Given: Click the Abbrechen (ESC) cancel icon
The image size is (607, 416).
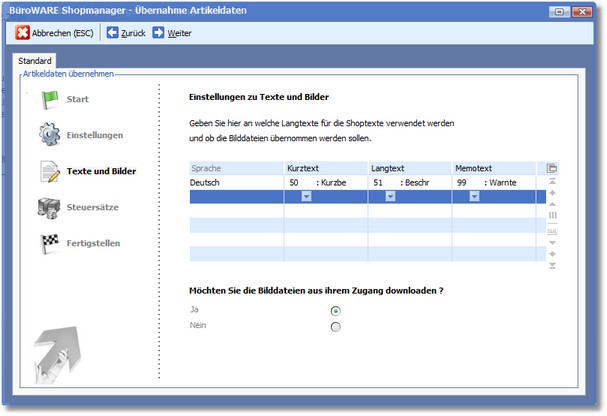Looking at the screenshot, I should click(x=23, y=33).
